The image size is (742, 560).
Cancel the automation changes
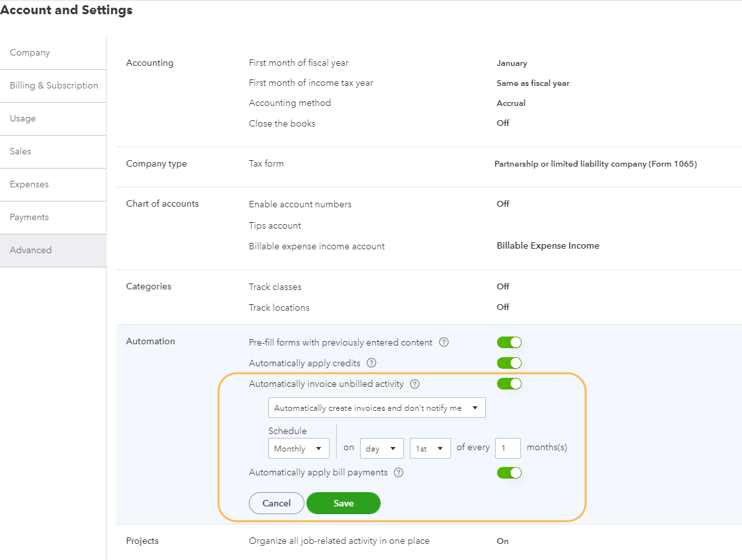point(276,503)
